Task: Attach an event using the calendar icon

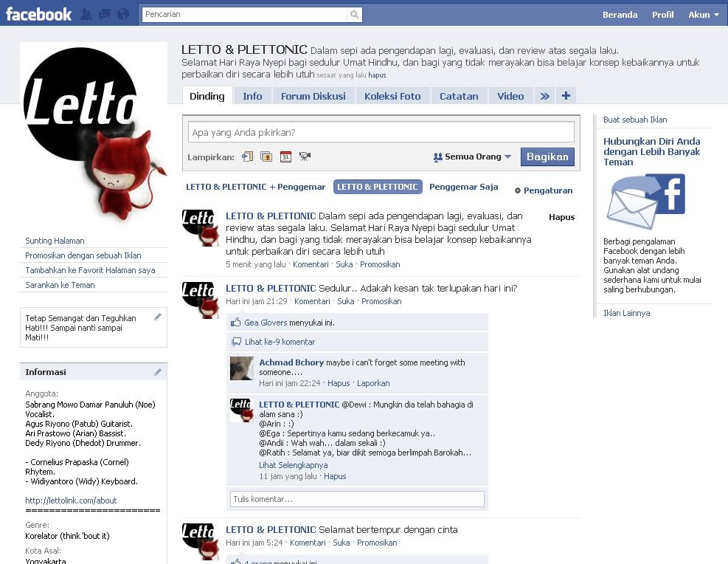Action: tap(285, 157)
